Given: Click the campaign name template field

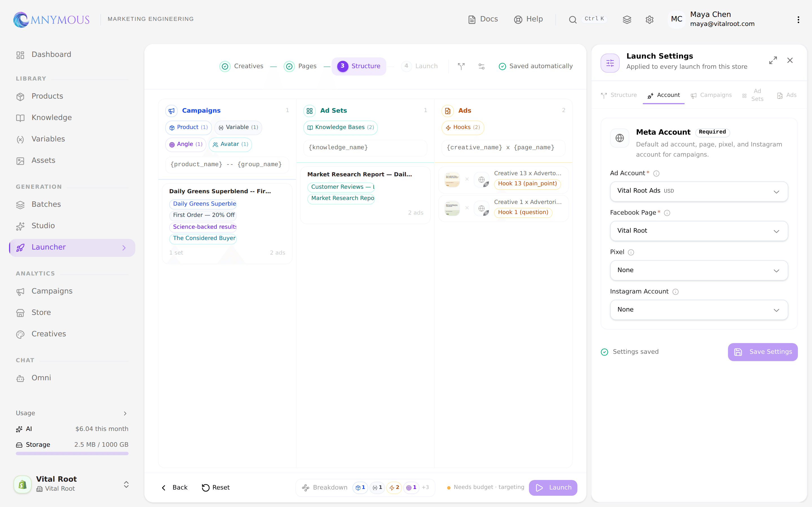Looking at the screenshot, I should point(227,164).
